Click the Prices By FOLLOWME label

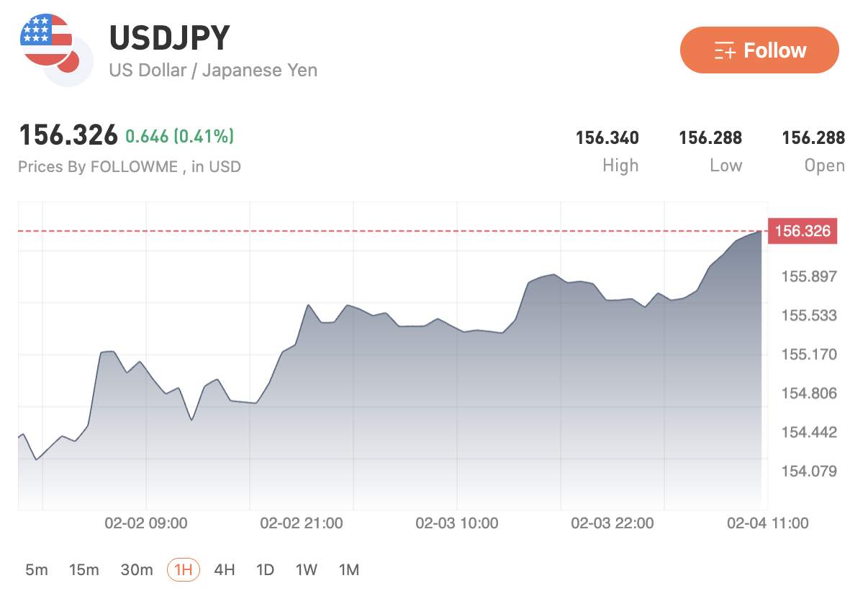[x=130, y=166]
